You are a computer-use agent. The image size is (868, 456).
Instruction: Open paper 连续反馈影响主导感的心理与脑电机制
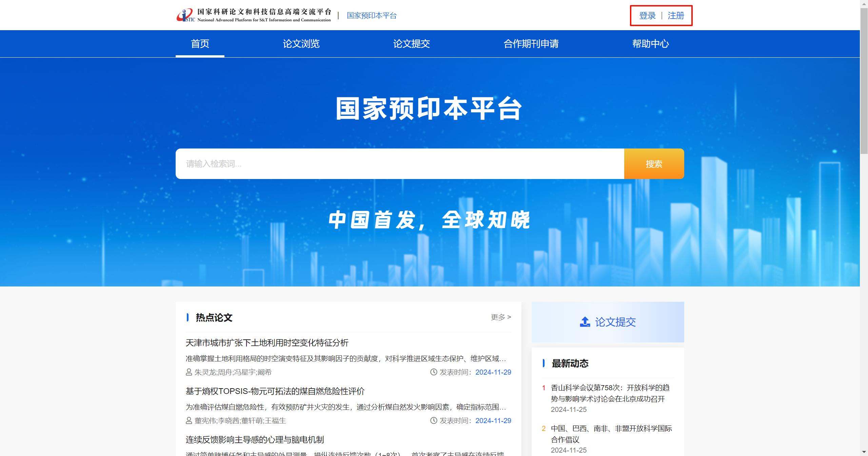pyautogui.click(x=255, y=440)
